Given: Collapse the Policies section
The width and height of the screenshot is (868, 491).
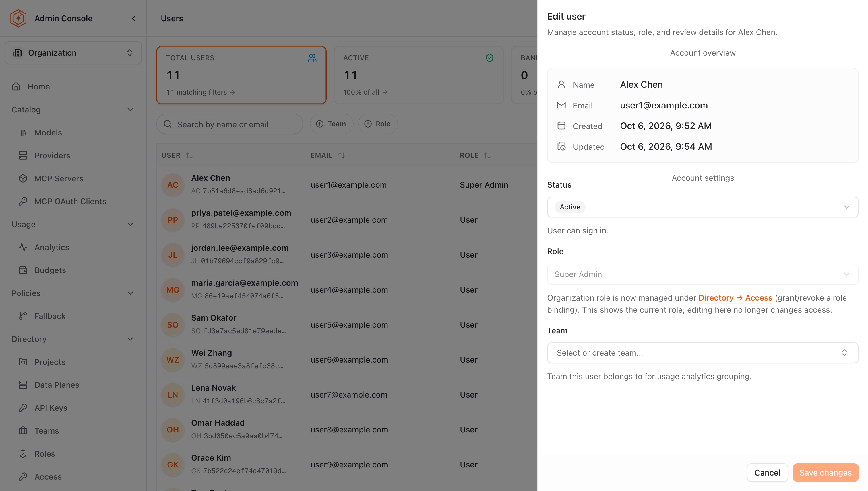Looking at the screenshot, I should [130, 293].
